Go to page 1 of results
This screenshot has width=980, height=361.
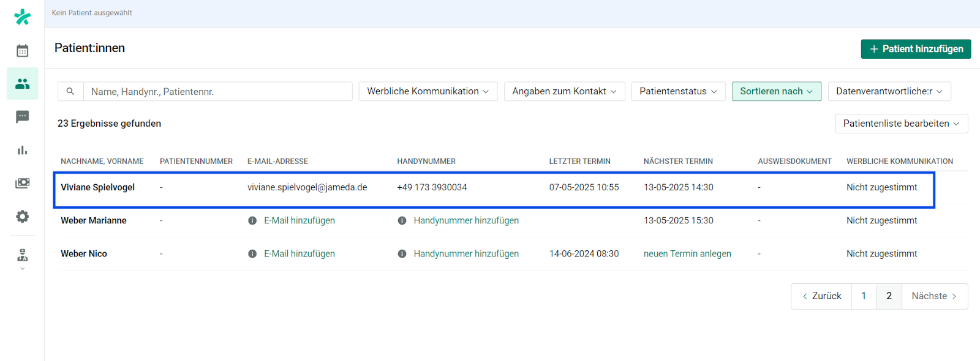tap(864, 296)
